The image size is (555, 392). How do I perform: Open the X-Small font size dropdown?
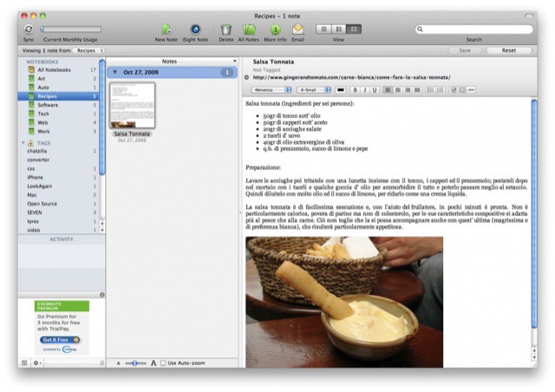[314, 90]
